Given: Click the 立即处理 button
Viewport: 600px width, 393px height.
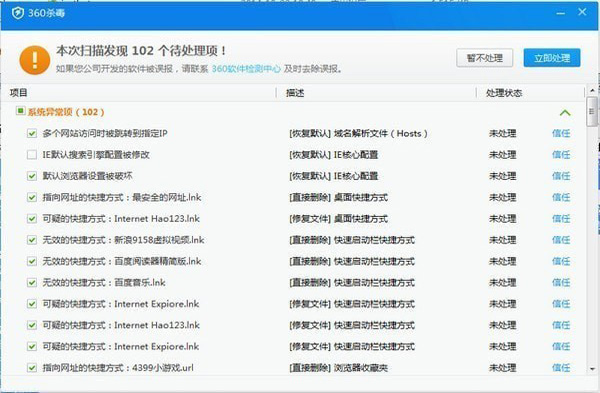Looking at the screenshot, I should click(x=552, y=58).
